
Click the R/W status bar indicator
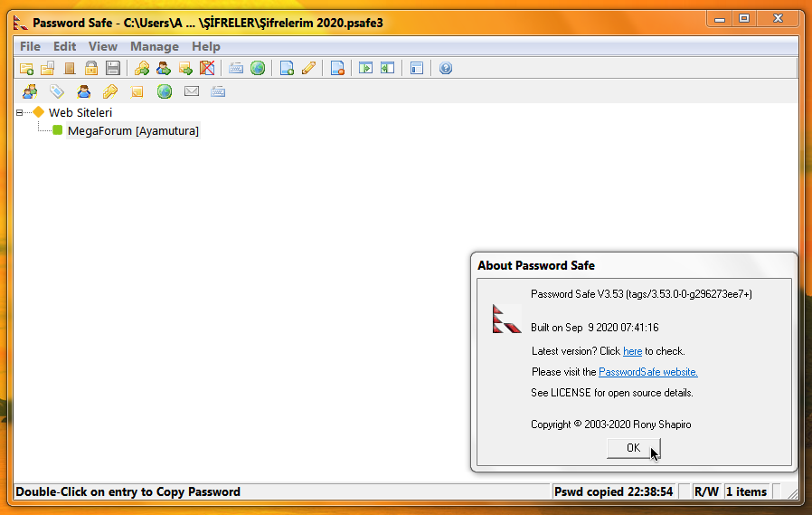(706, 491)
